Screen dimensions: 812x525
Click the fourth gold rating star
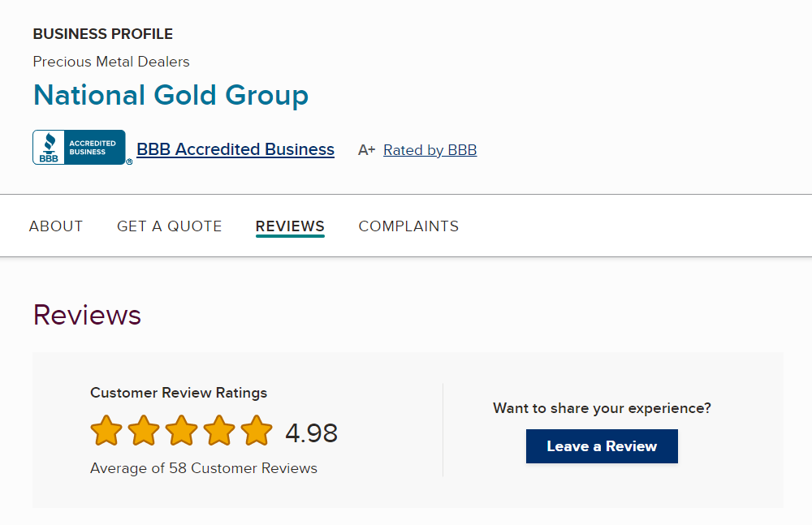(x=219, y=431)
